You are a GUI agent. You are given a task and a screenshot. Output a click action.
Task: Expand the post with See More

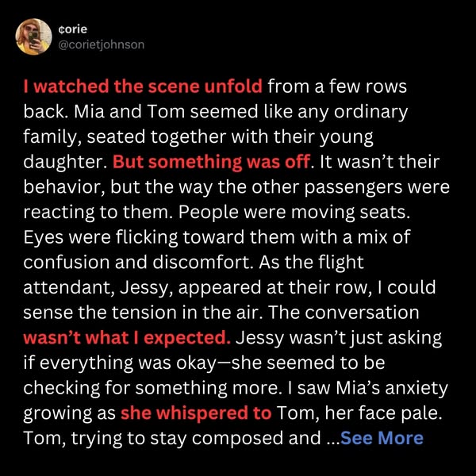point(381,438)
